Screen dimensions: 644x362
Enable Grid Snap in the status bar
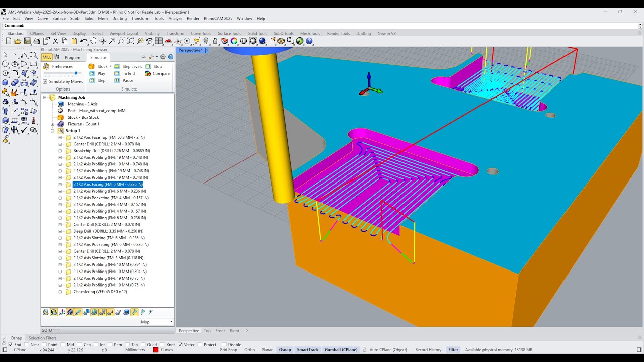click(x=228, y=349)
